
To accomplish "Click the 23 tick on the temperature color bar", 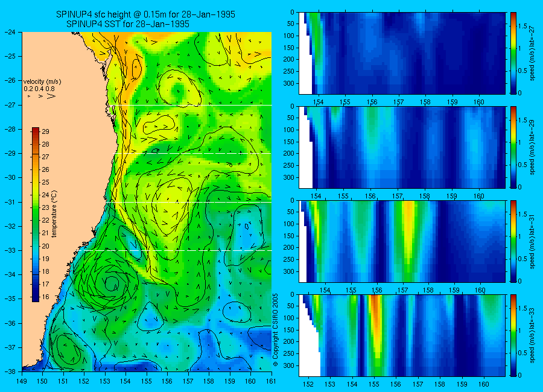I will click(46, 208).
